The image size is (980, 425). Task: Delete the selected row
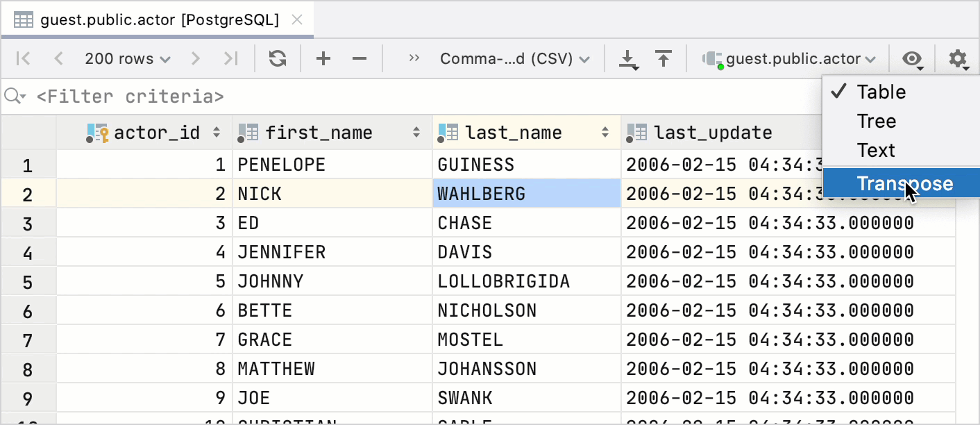point(359,58)
